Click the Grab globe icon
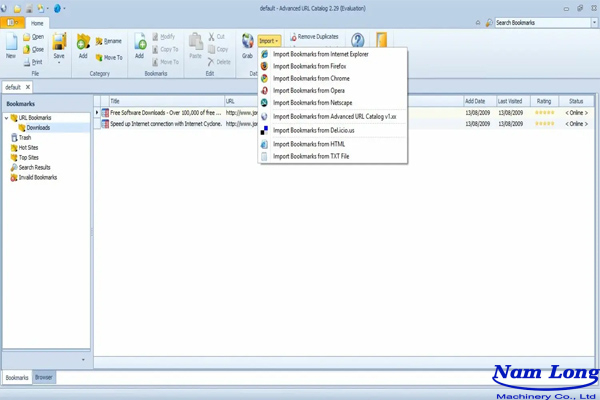600x400 pixels. pos(247,45)
